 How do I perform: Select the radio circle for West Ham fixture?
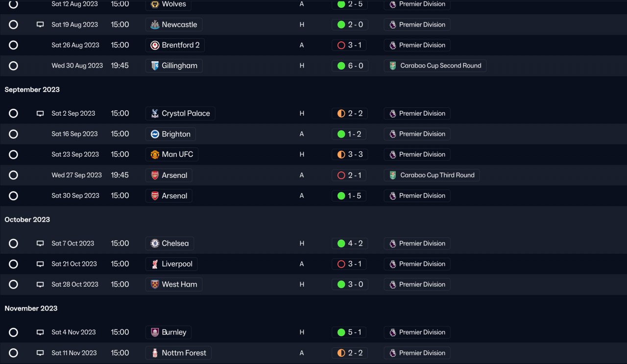pyautogui.click(x=13, y=284)
